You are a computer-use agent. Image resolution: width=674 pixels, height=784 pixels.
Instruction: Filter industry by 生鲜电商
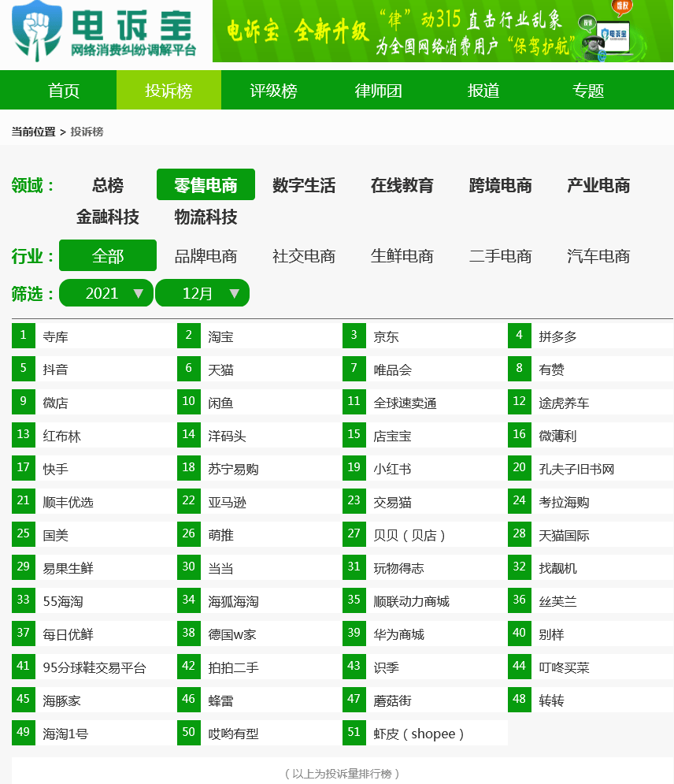click(x=402, y=255)
